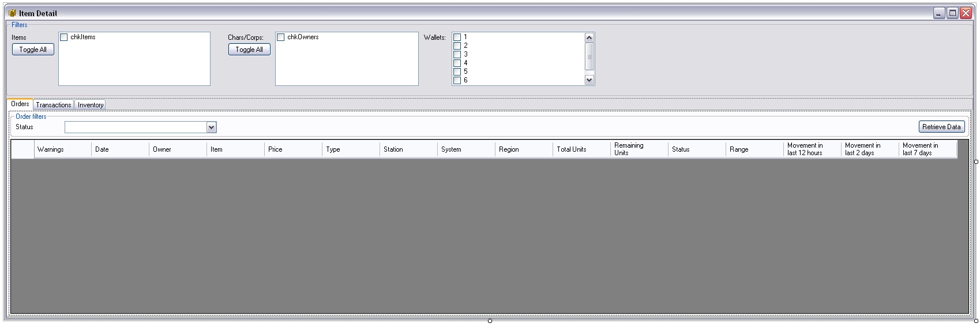This screenshot has width=980, height=327.
Task: Click the Region column header
Action: tap(524, 149)
